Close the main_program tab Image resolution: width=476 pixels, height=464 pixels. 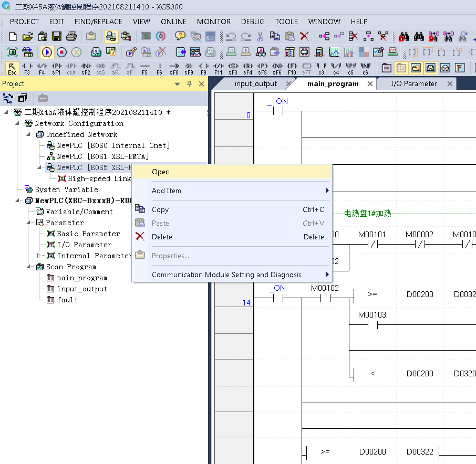[370, 84]
